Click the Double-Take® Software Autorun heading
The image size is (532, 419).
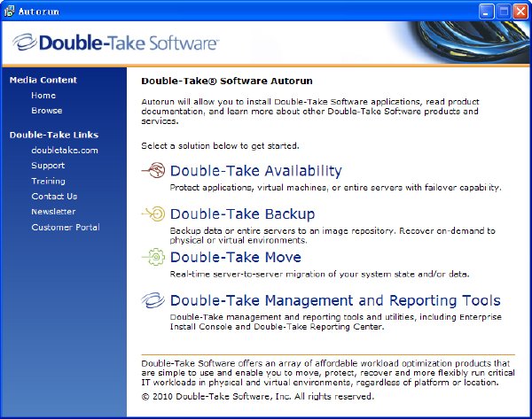pyautogui.click(x=227, y=81)
